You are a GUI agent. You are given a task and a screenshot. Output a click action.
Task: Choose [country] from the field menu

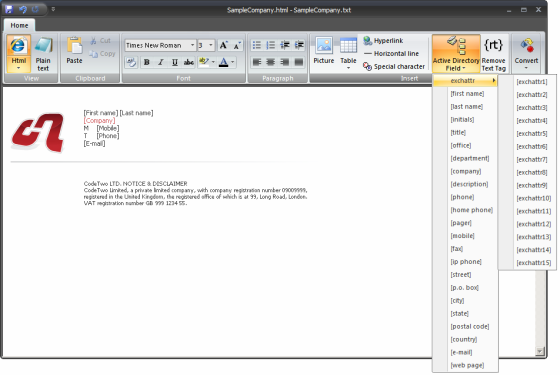[x=464, y=339]
